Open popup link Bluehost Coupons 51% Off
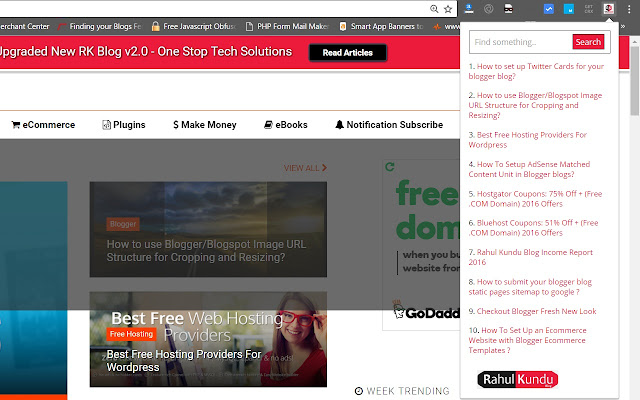Image resolution: width=640 pixels, height=400 pixels. pos(533,228)
